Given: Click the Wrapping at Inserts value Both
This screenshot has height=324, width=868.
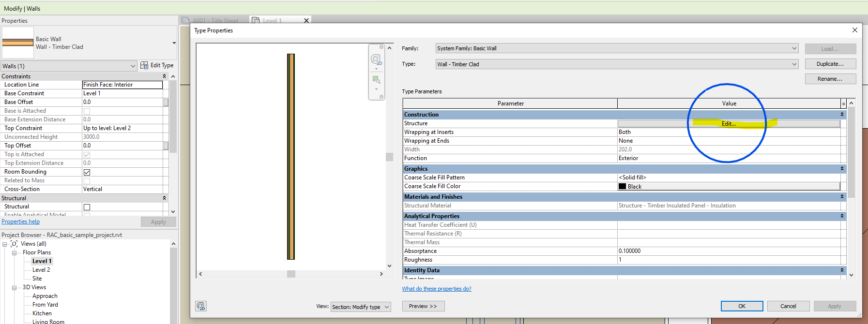Looking at the screenshot, I should (x=729, y=132).
